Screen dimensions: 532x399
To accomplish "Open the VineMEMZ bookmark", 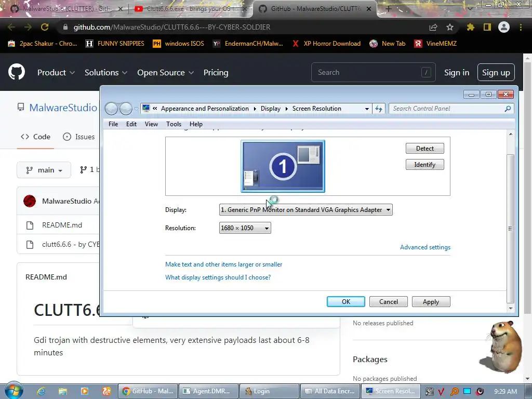I will (435, 44).
